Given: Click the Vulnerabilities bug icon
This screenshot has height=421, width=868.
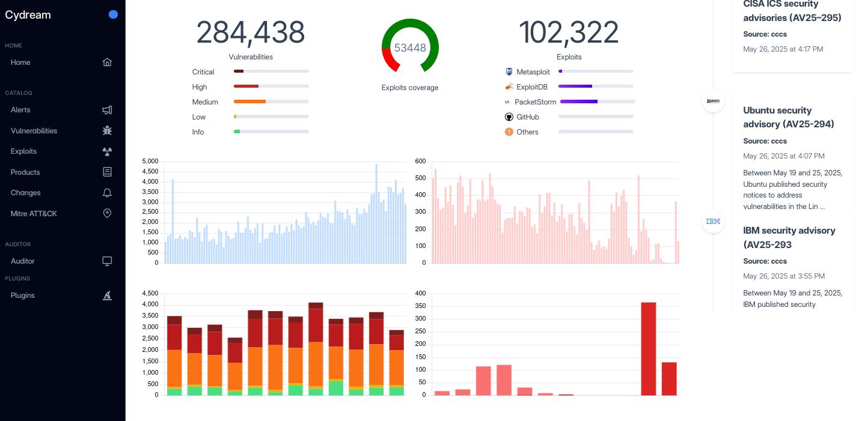Looking at the screenshot, I should pos(107,131).
